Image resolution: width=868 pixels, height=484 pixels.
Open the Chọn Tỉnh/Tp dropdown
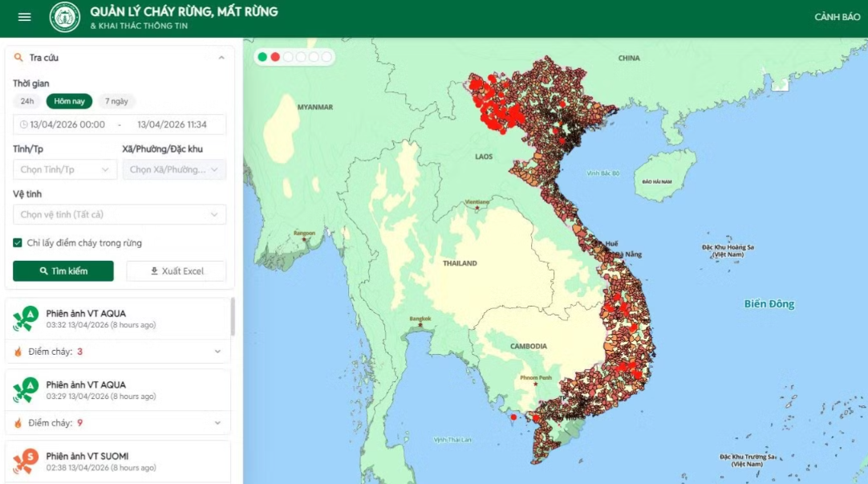pyautogui.click(x=65, y=169)
